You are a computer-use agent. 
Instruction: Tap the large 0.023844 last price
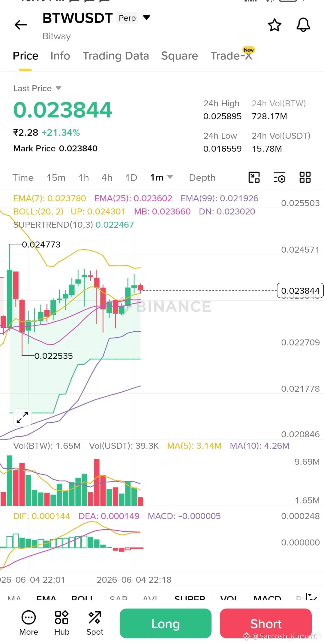(x=62, y=110)
